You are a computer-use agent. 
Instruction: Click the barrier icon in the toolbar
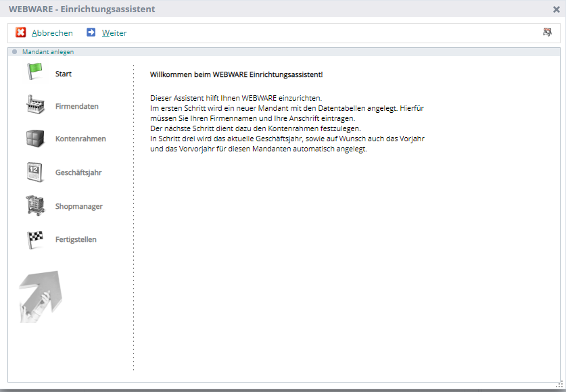tap(547, 32)
